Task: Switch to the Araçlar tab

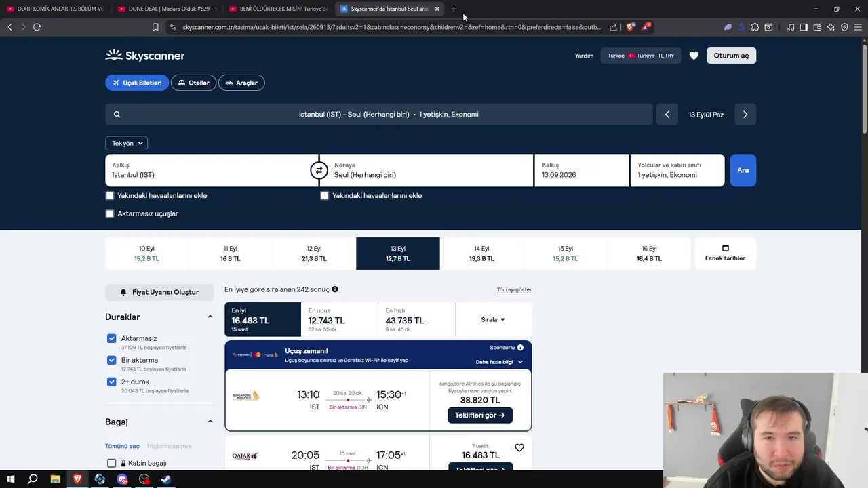Action: (x=241, y=83)
